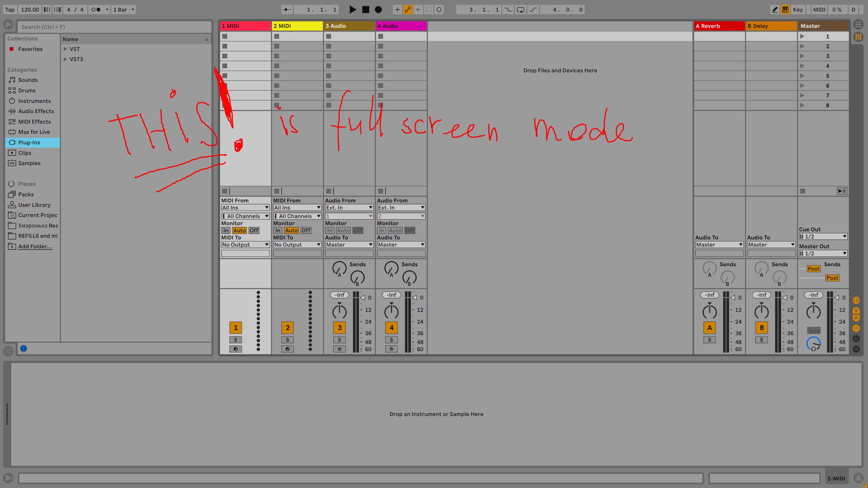Select Samples in browser sidebar
The width and height of the screenshot is (868, 488).
[29, 163]
